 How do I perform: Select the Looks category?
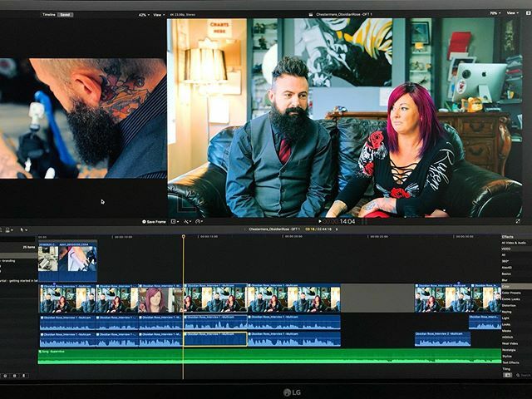click(x=506, y=324)
